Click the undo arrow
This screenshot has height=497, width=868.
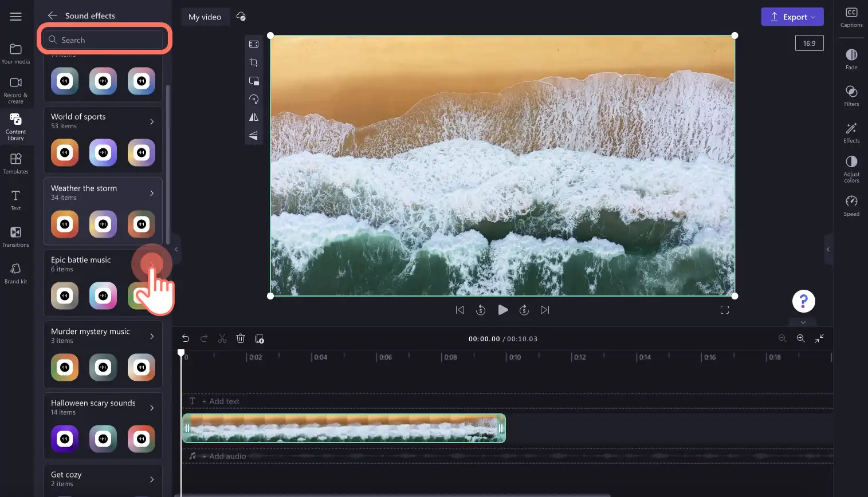[186, 338]
